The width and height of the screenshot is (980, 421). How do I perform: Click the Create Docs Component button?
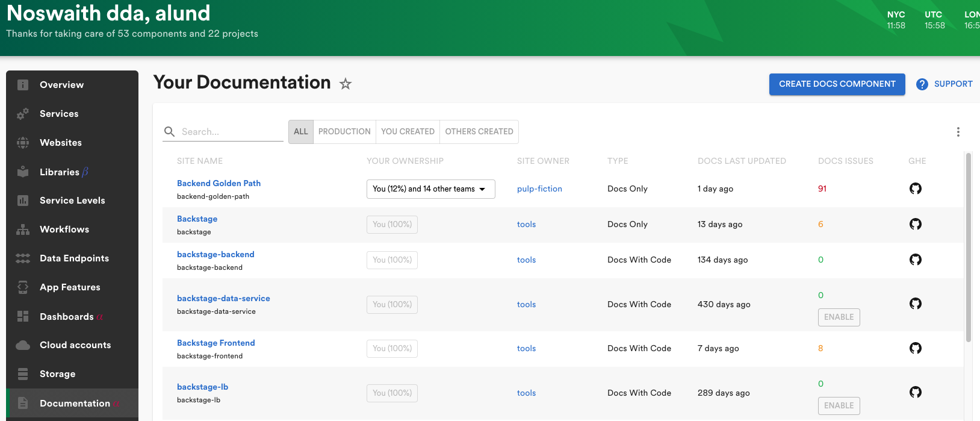click(837, 84)
